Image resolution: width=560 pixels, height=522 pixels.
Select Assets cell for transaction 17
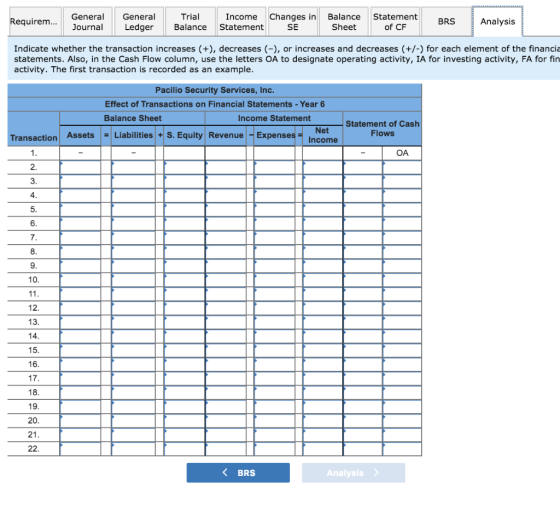pyautogui.click(x=80, y=378)
